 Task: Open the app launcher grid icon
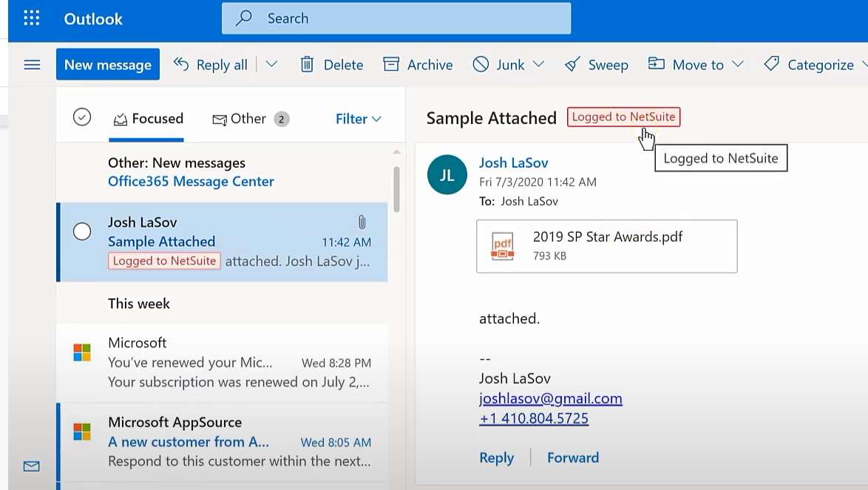tap(32, 18)
